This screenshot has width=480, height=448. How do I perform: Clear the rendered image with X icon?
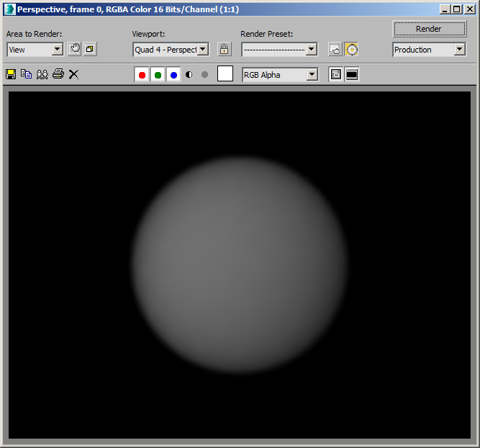[73, 74]
